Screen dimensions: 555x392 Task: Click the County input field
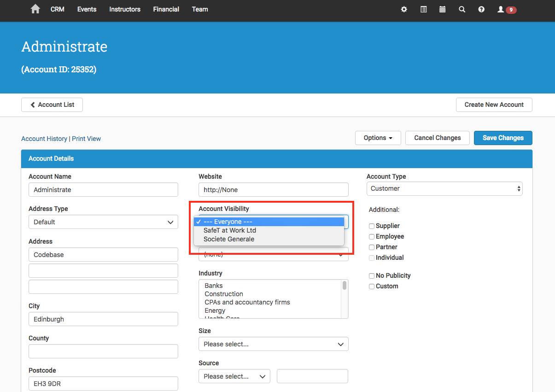point(103,351)
